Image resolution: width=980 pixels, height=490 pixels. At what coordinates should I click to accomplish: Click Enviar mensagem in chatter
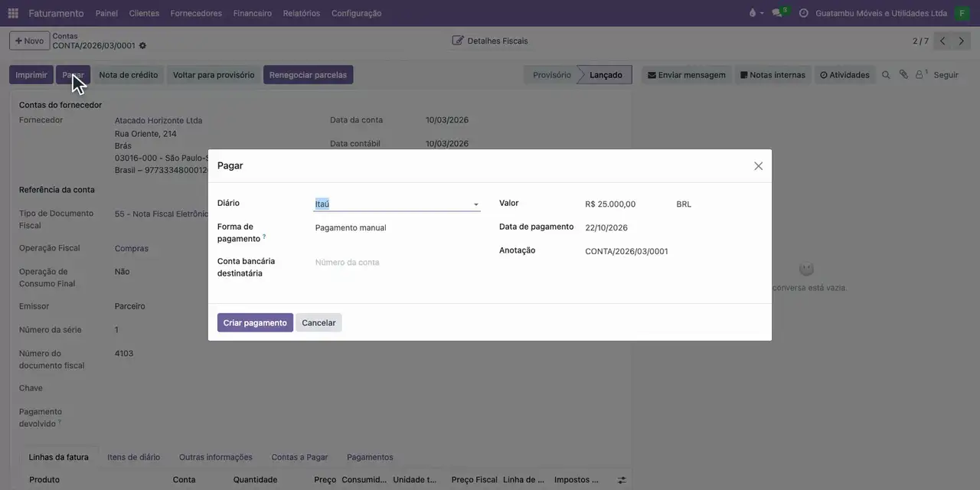687,75
